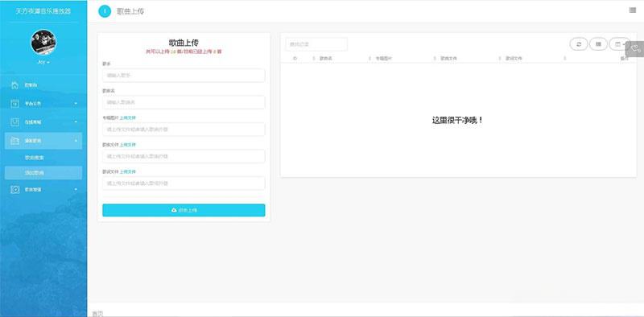
Task: Click the folder icon in sidebar
Action: (14, 141)
